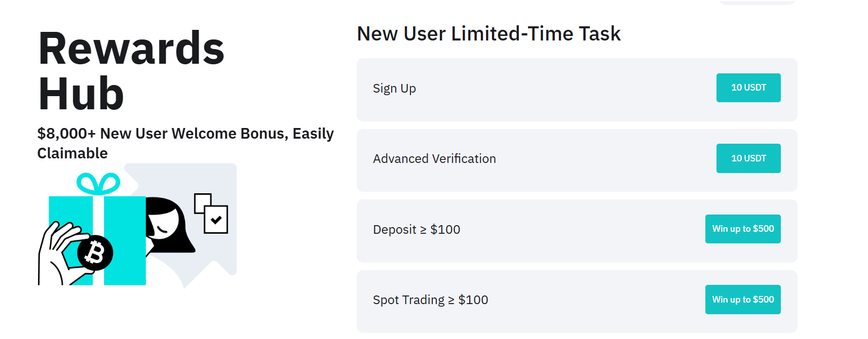Click the 10 USDT button for Sign Up
The image size is (868, 339).
point(748,88)
